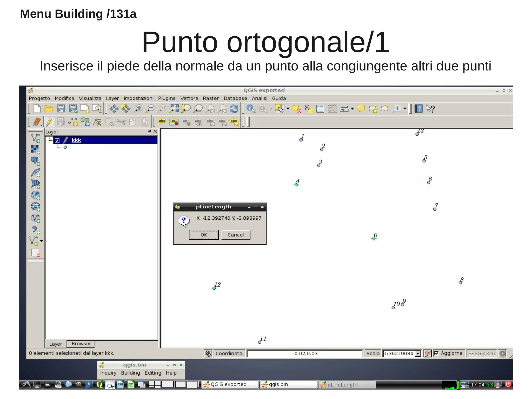Toggle editing with the pencil icon

click(x=49, y=122)
